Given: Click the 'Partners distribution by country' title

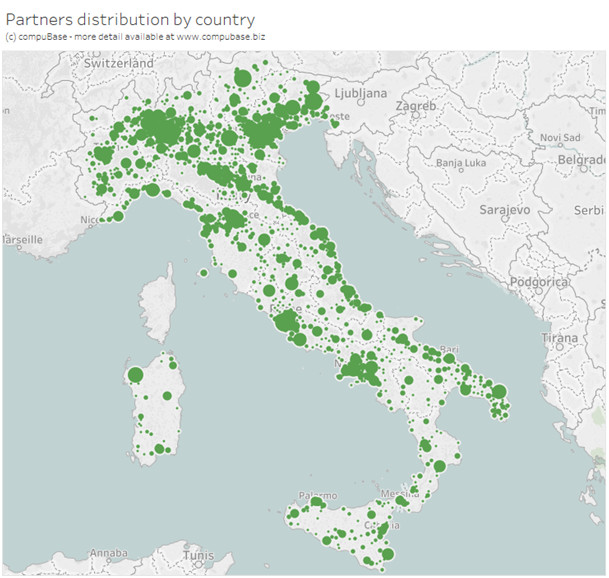Looking at the screenshot, I should pyautogui.click(x=130, y=19).
